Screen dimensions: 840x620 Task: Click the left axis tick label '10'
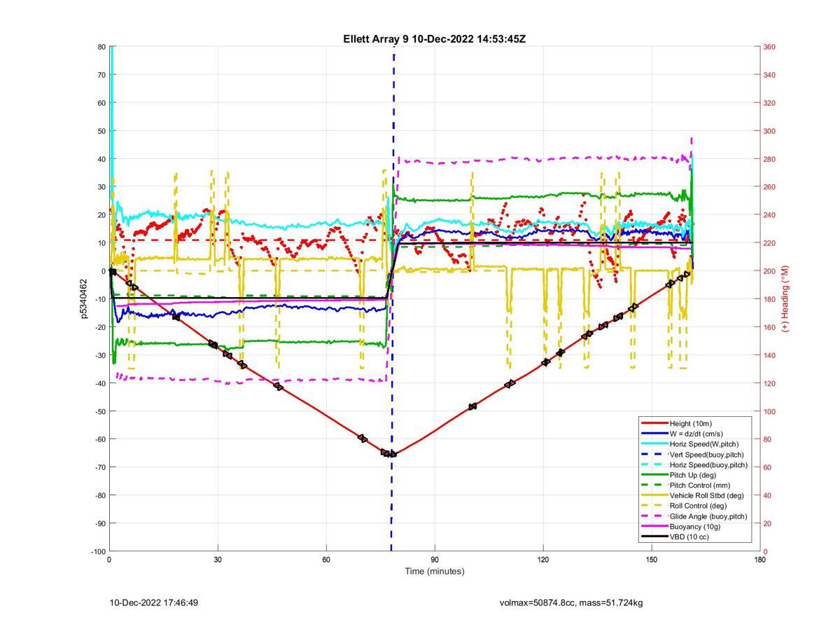101,243
